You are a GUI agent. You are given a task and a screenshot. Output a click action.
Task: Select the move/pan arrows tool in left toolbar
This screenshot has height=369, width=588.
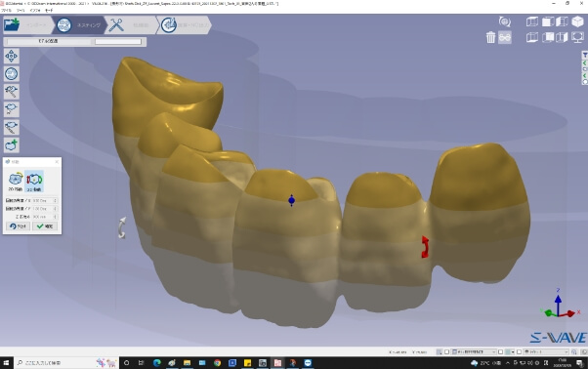point(12,56)
